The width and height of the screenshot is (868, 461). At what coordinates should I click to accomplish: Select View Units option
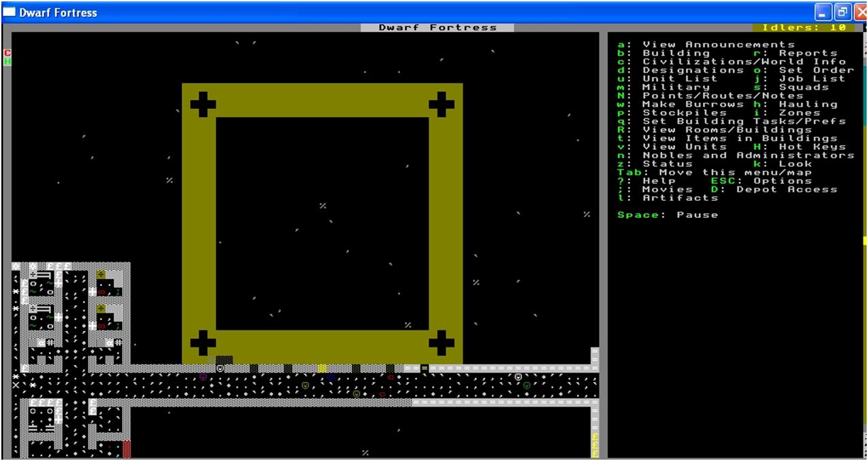tap(672, 147)
